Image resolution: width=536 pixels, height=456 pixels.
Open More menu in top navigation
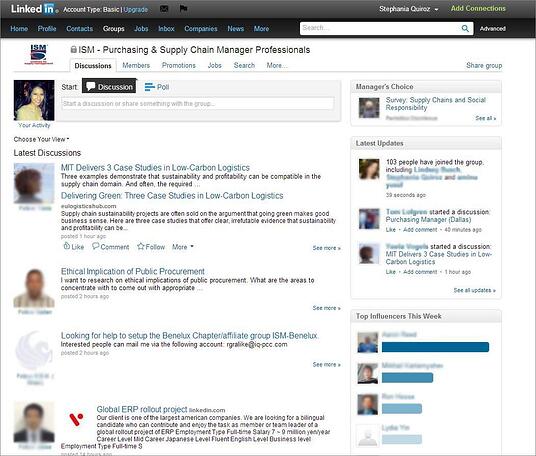point(261,29)
